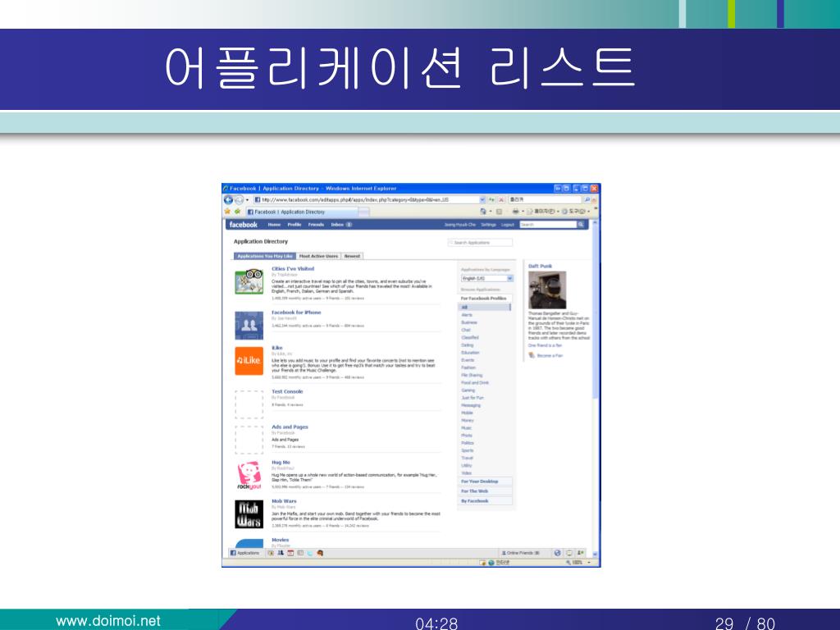Click the Become a Fan icon
This screenshot has width=840, height=630.
(532, 356)
